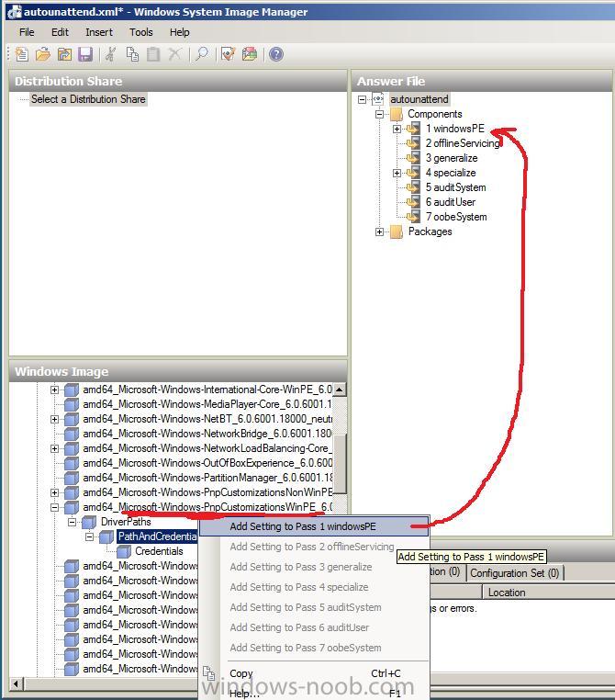Click the Copy toolbar icon
Image resolution: width=615 pixels, height=700 pixels.
pos(132,54)
